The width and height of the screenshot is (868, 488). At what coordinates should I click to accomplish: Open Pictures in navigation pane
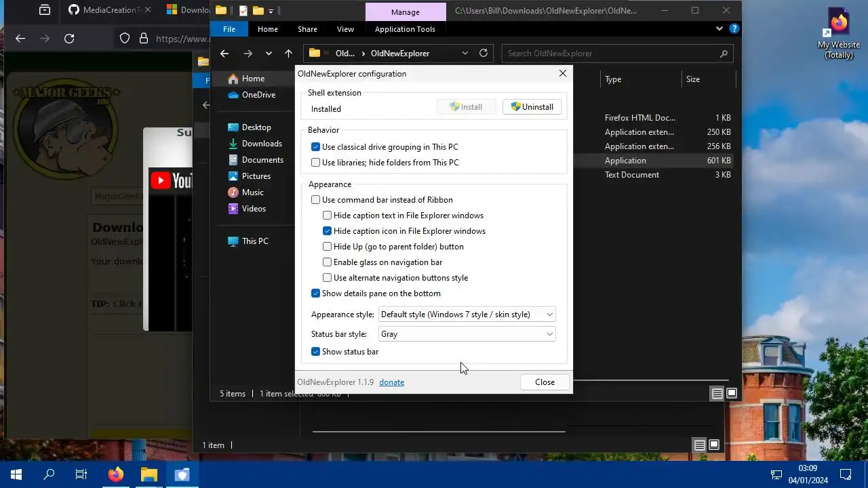point(249,176)
